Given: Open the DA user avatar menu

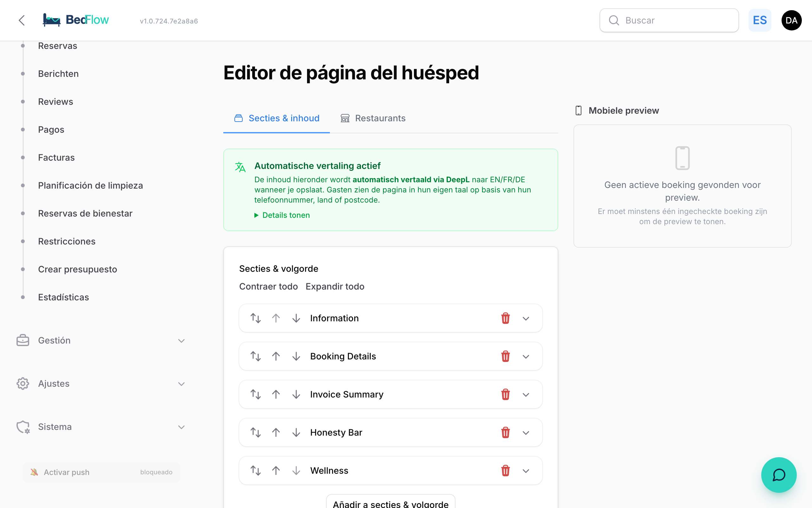Looking at the screenshot, I should tap(791, 20).
